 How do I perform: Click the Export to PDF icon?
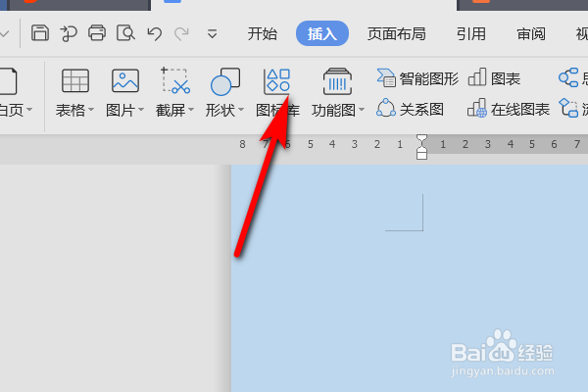69,33
